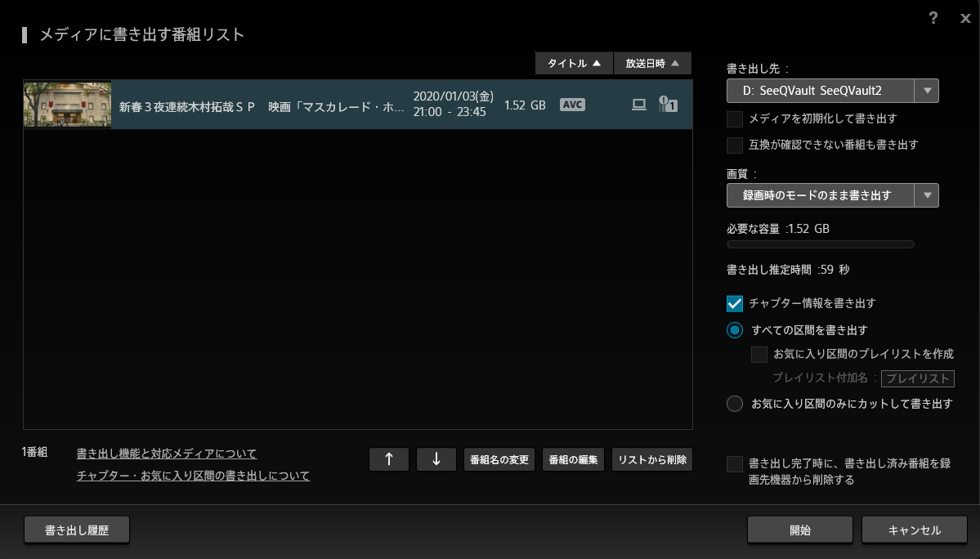980x559 pixels.
Task: Sort list by タイトル column header
Action: 574,63
